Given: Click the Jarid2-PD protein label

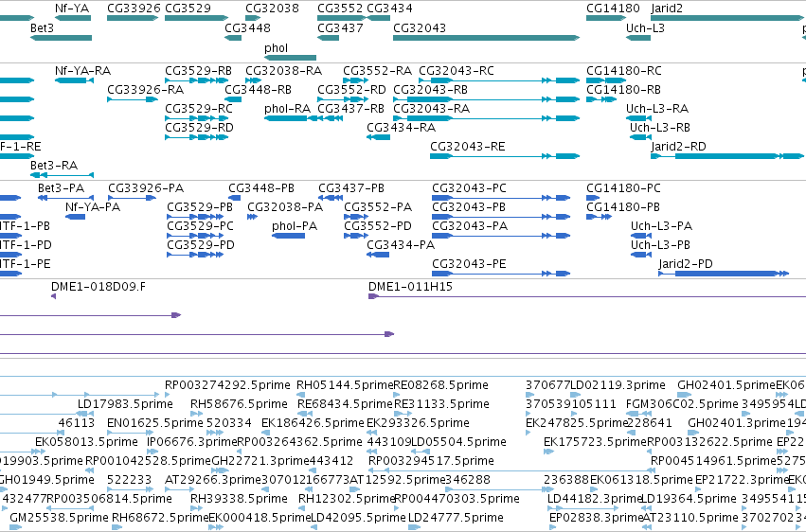Looking at the screenshot, I should (x=686, y=264).
